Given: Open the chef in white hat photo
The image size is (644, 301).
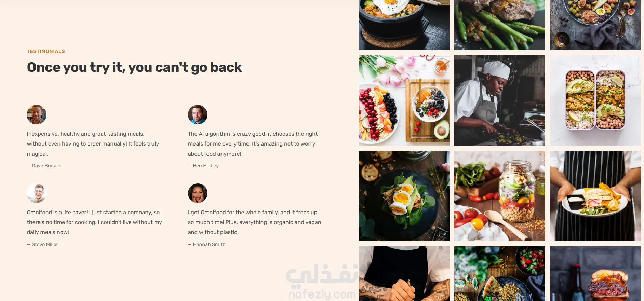Looking at the screenshot, I should [500, 100].
